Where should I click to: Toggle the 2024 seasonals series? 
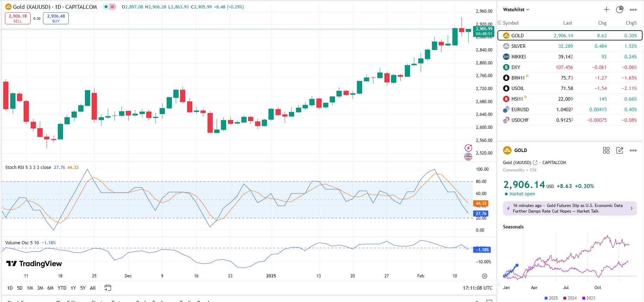(x=570, y=298)
